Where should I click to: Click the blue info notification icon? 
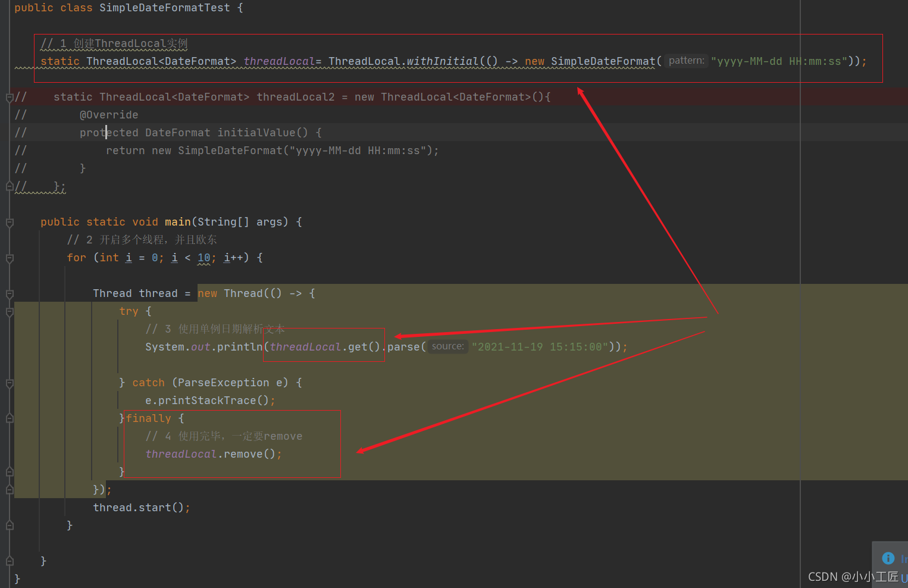pyautogui.click(x=888, y=558)
